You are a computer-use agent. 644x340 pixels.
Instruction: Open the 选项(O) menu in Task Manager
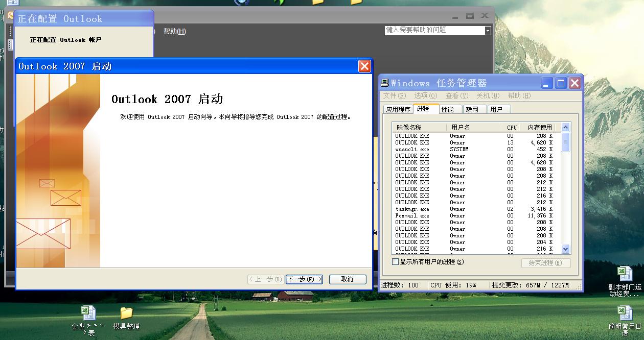tap(426, 95)
